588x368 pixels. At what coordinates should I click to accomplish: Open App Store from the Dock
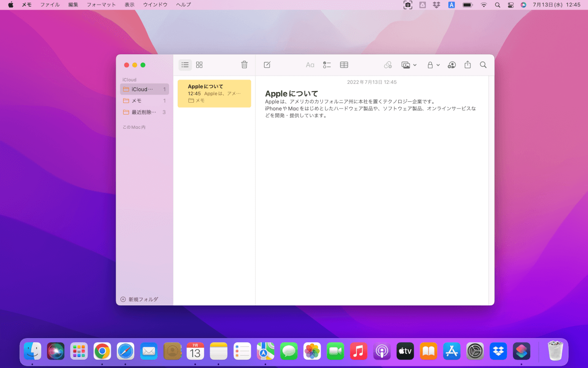pyautogui.click(x=452, y=352)
